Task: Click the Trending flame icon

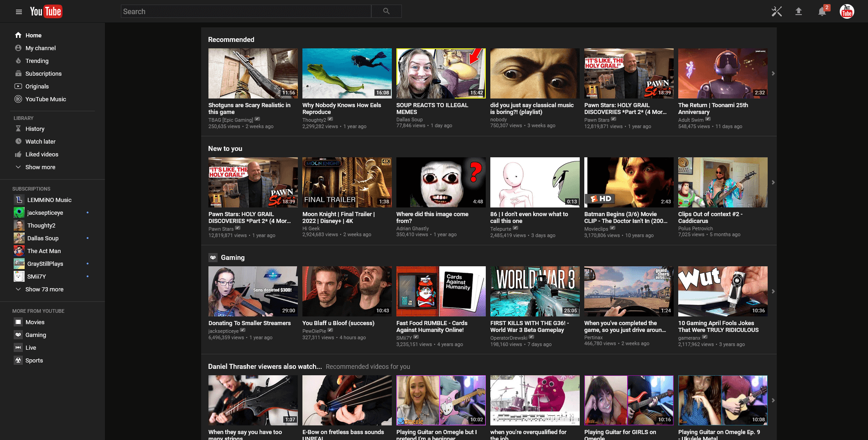Action: (18, 61)
